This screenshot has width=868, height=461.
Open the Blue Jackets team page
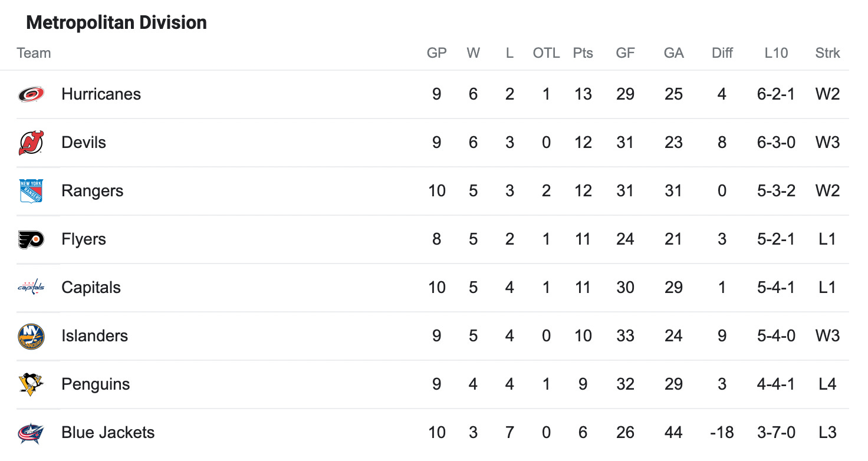108,433
